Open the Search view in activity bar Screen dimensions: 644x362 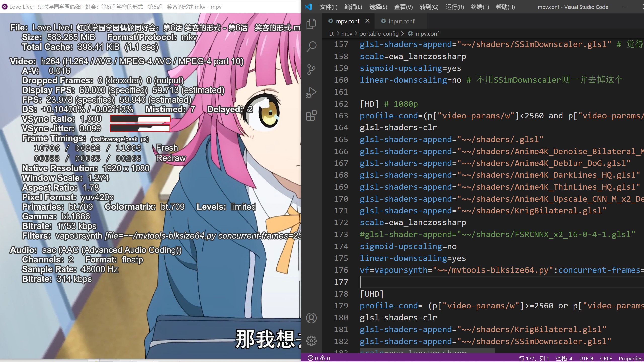311,47
